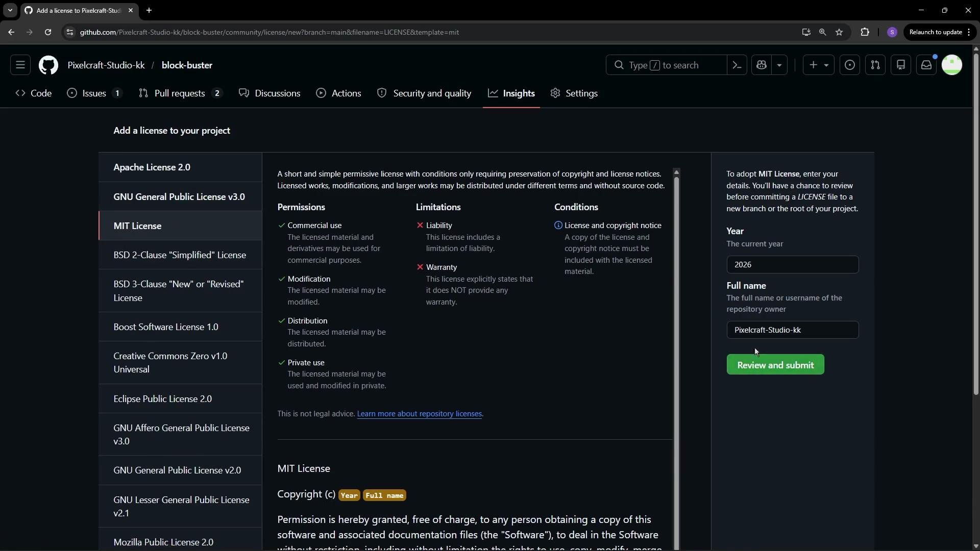Open the notifications inbox
Image resolution: width=980 pixels, height=551 pixels.
tap(926, 65)
